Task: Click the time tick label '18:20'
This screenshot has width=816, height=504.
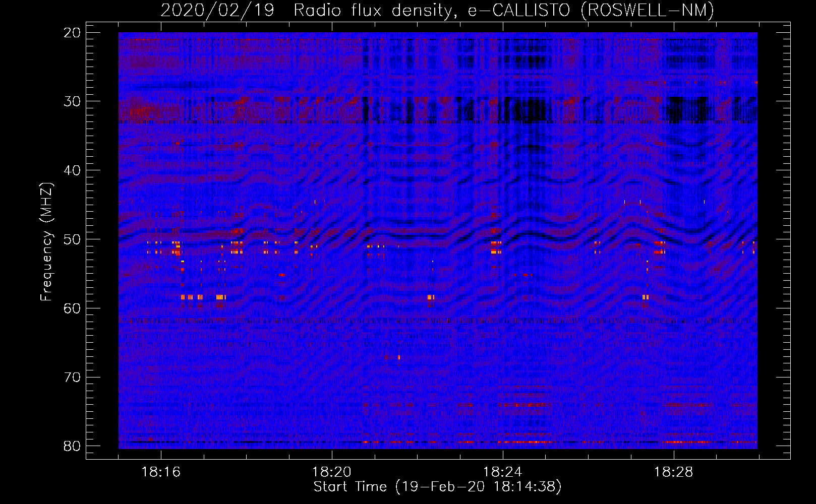Action: [332, 472]
